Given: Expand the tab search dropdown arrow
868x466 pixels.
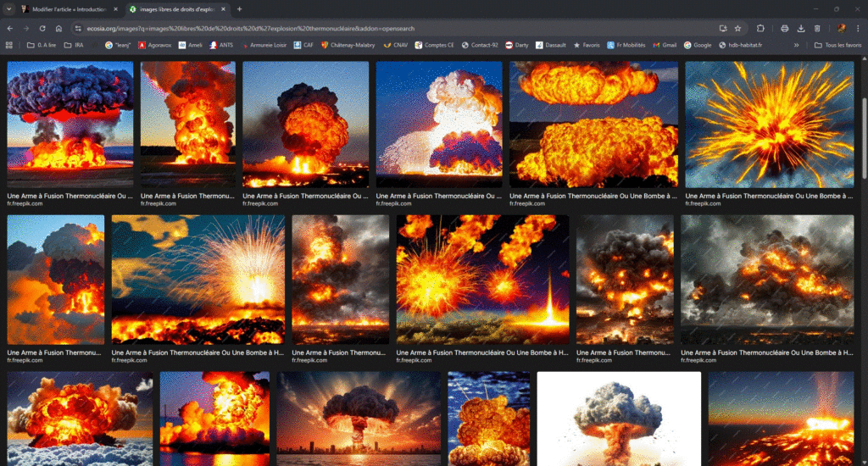Looking at the screenshot, I should [8, 8].
